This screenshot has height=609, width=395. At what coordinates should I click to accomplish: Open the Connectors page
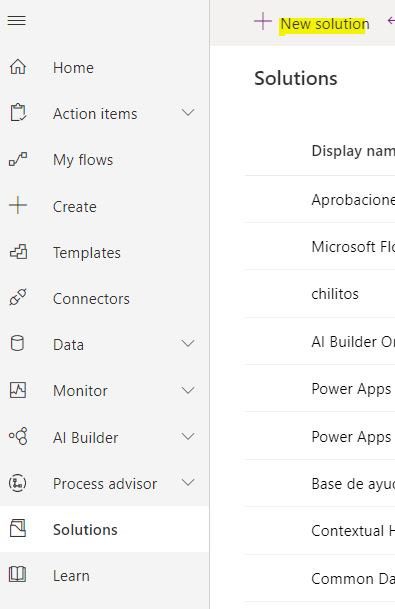pos(91,299)
